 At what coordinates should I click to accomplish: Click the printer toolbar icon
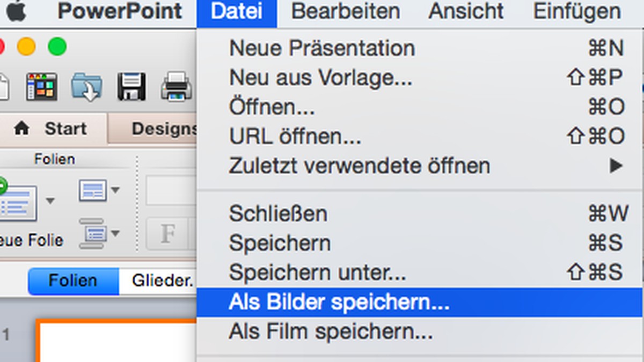(x=176, y=87)
